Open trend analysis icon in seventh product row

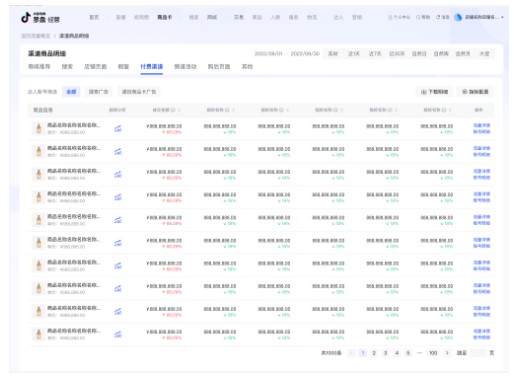[x=118, y=266]
